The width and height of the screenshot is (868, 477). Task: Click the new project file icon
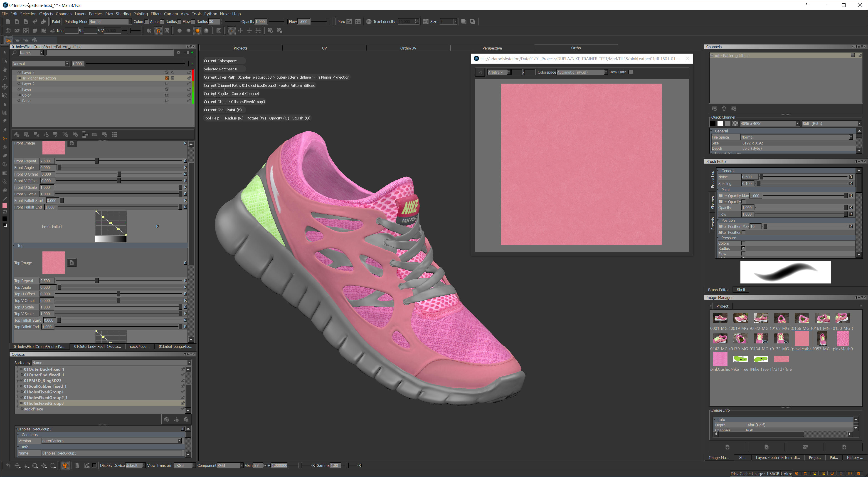pos(8,22)
